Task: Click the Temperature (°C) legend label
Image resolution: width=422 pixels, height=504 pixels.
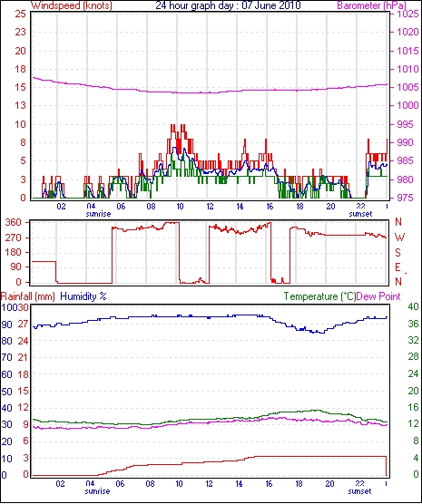Action: tap(319, 296)
